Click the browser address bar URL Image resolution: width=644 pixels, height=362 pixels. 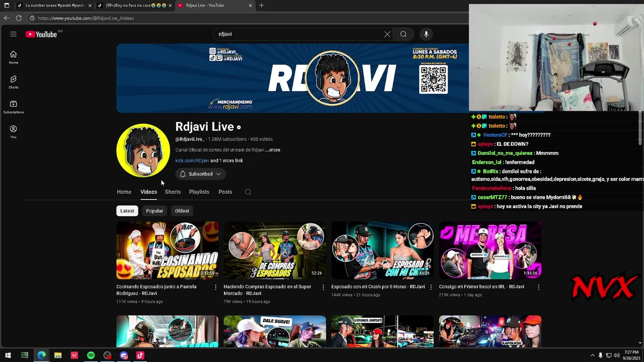(86, 18)
